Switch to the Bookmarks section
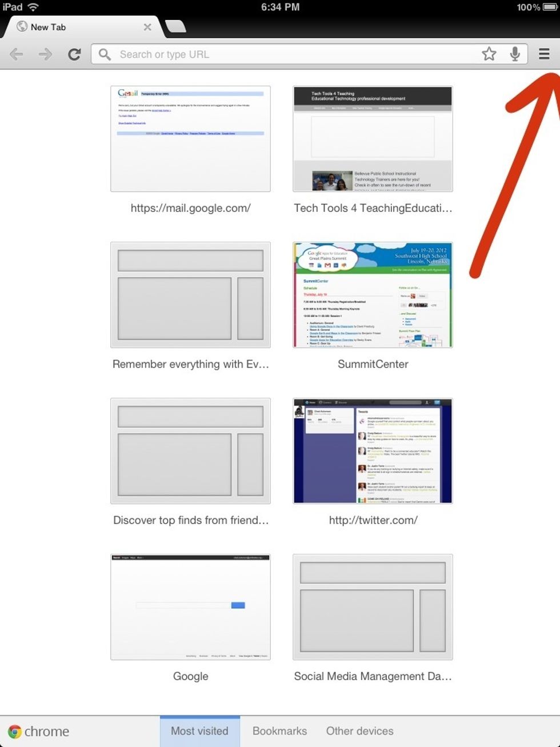The height and width of the screenshot is (747, 560). 279,731
